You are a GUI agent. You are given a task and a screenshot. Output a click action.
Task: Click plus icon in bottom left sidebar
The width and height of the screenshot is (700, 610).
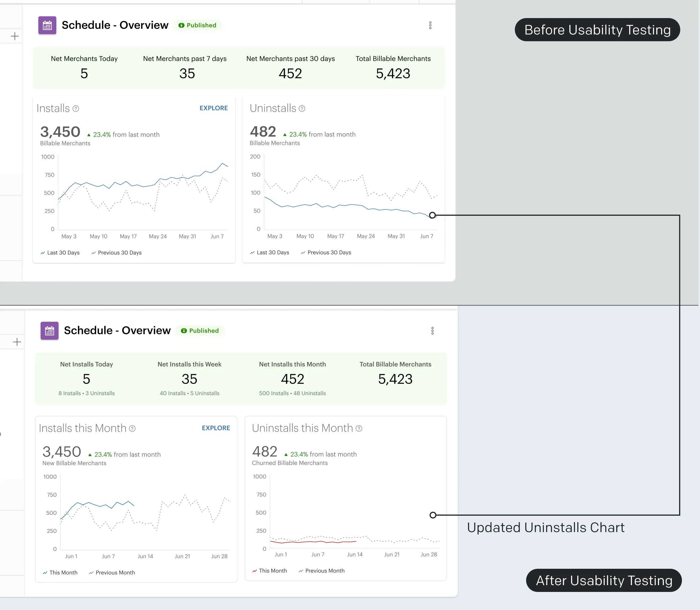[17, 342]
